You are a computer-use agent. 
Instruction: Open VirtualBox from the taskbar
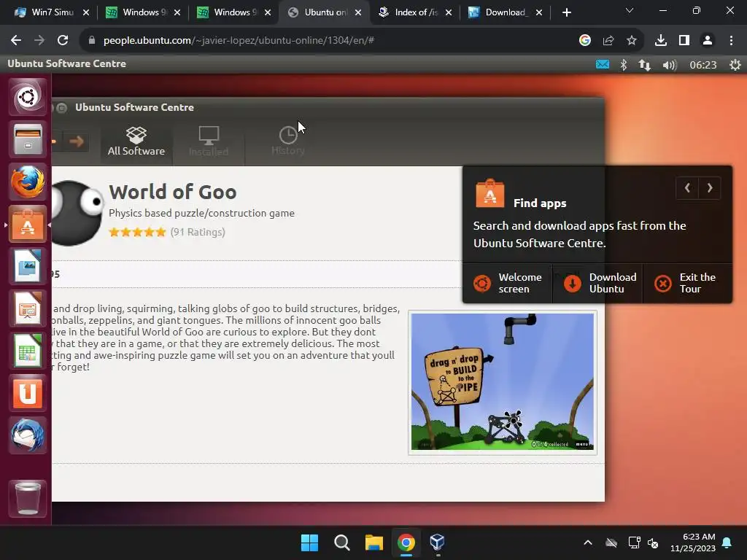(x=438, y=542)
